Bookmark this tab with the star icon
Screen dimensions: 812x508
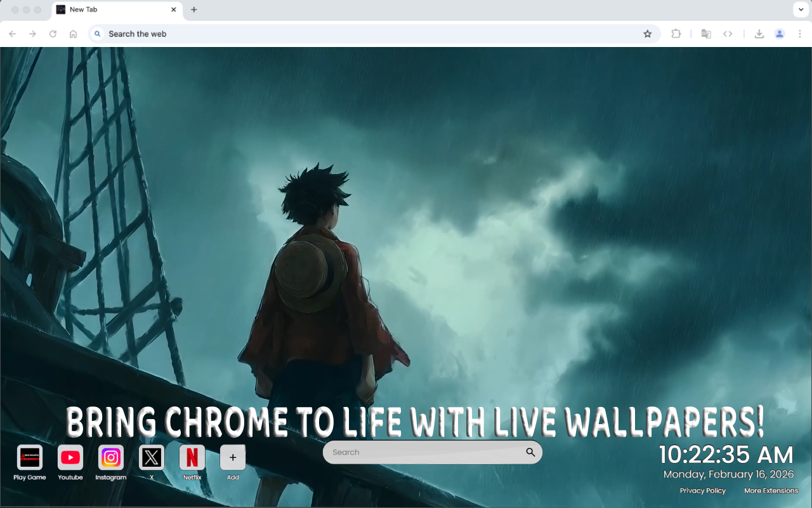pos(648,34)
